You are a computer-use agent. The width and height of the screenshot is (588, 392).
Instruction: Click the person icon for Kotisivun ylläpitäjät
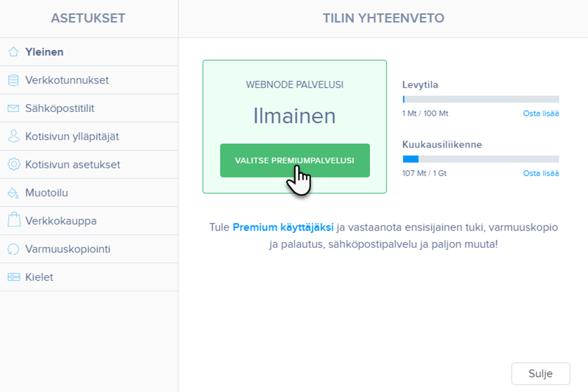click(13, 136)
